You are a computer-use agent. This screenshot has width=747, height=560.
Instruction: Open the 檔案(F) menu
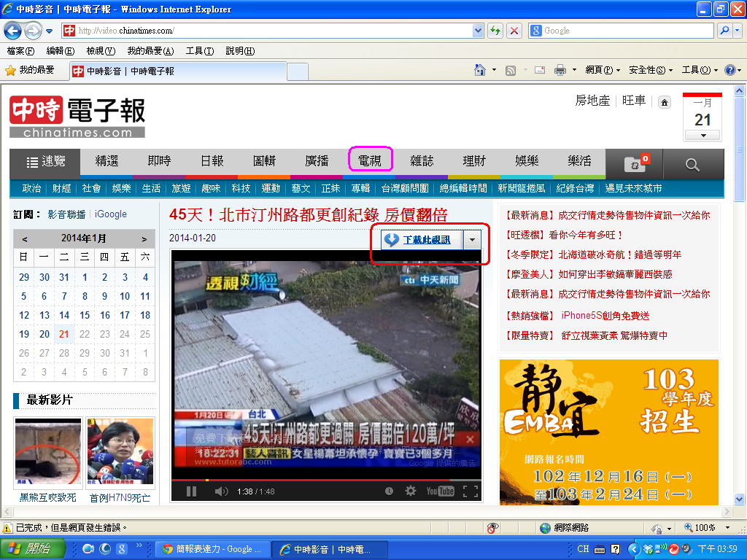20,51
